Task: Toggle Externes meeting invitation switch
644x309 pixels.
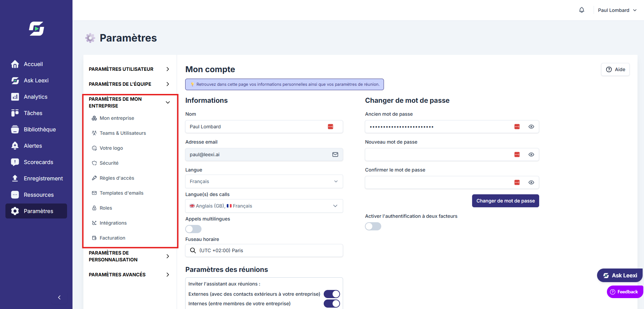Action: [x=332, y=294]
